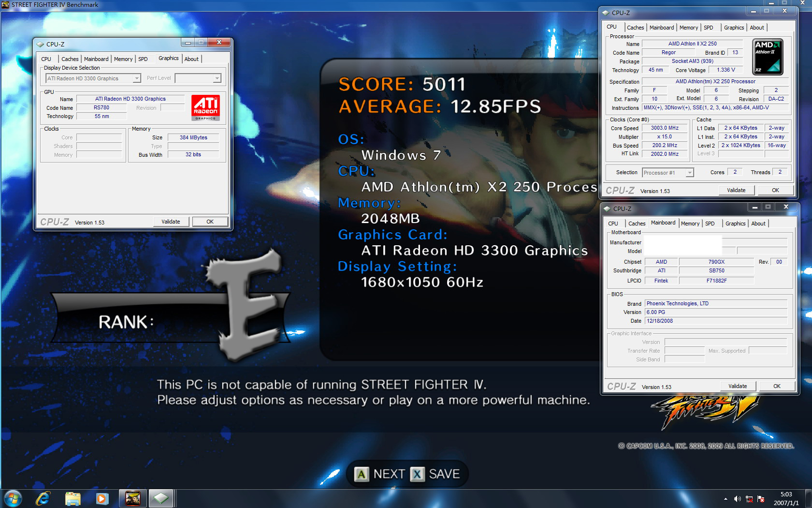Image resolution: width=812 pixels, height=508 pixels.
Task: Open About tab in Graphics-tab CPU-Z window
Action: tap(191, 59)
